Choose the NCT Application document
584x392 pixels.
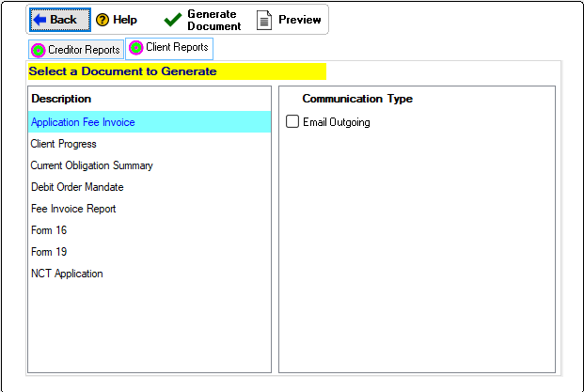pyautogui.click(x=67, y=274)
